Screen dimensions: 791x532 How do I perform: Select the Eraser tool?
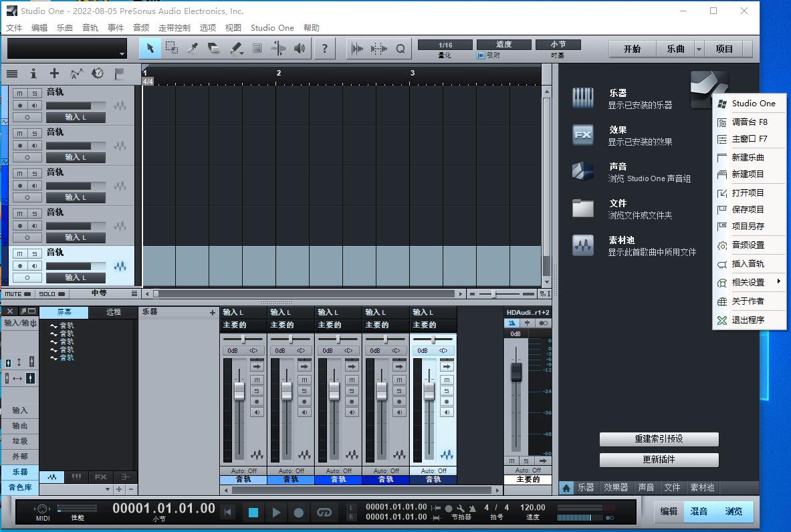pos(214,48)
